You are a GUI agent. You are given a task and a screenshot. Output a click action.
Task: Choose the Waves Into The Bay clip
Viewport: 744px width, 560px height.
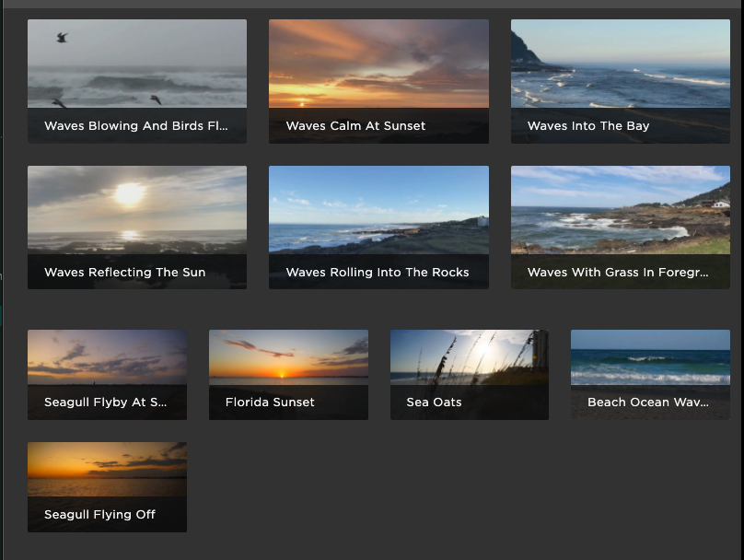tap(621, 81)
